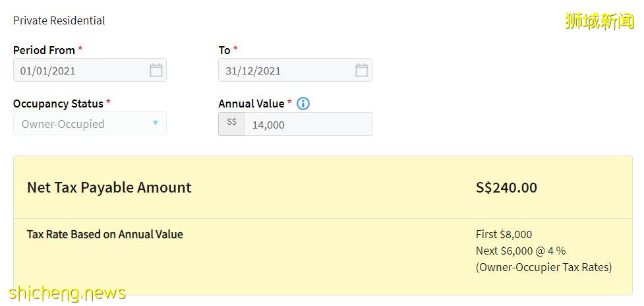Image resolution: width=644 pixels, height=306 pixels.
Task: Click the To date field 31/12/2021
Action: (x=283, y=71)
